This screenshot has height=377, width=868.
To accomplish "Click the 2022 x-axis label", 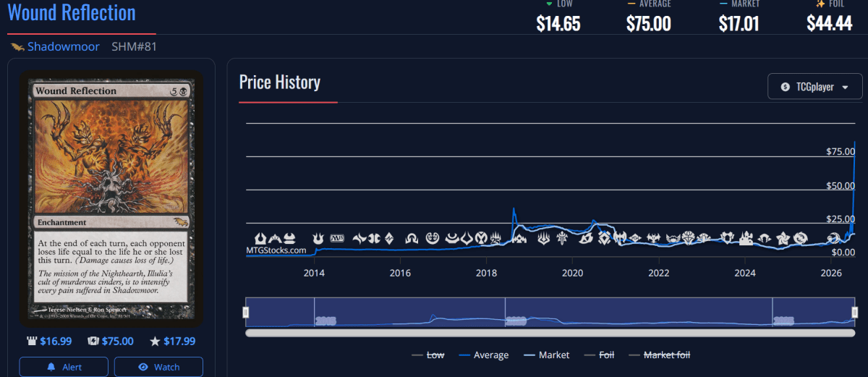I will [659, 273].
